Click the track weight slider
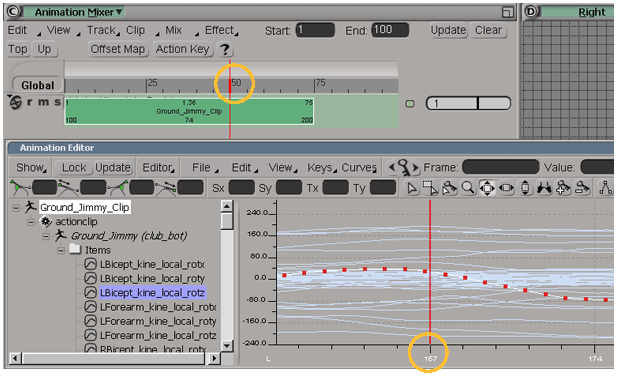 point(468,103)
